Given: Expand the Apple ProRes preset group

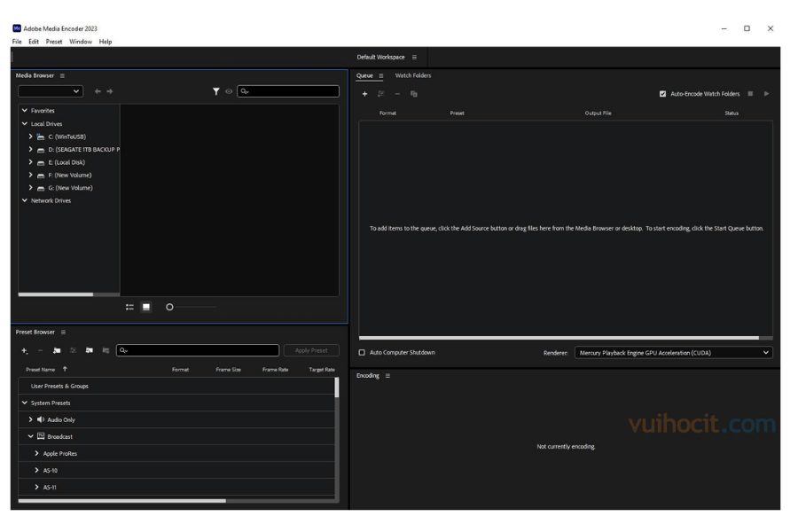Looking at the screenshot, I should click(36, 454).
